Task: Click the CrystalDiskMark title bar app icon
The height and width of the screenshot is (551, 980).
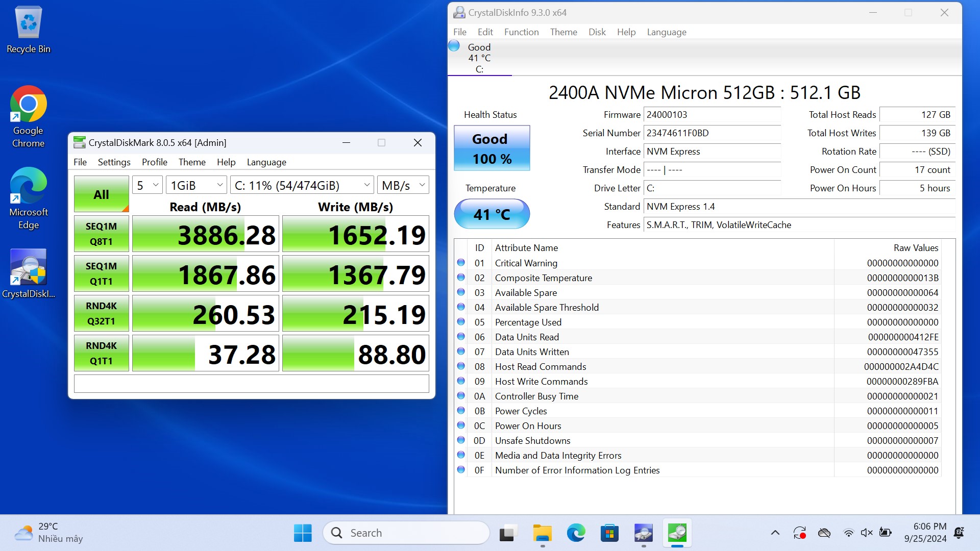Action: click(x=79, y=142)
